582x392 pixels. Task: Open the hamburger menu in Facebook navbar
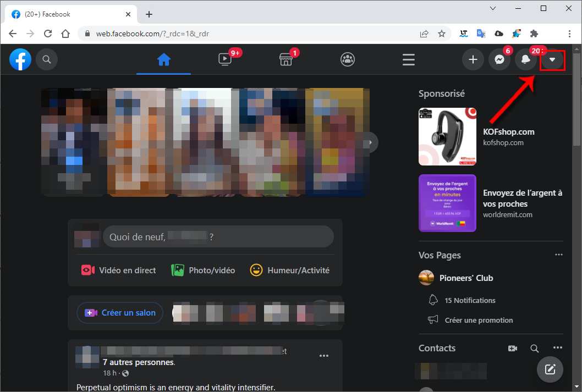(409, 59)
